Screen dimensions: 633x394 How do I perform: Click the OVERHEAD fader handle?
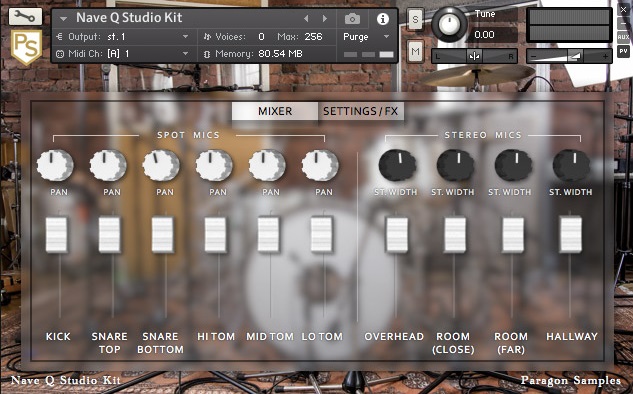pyautogui.click(x=397, y=235)
